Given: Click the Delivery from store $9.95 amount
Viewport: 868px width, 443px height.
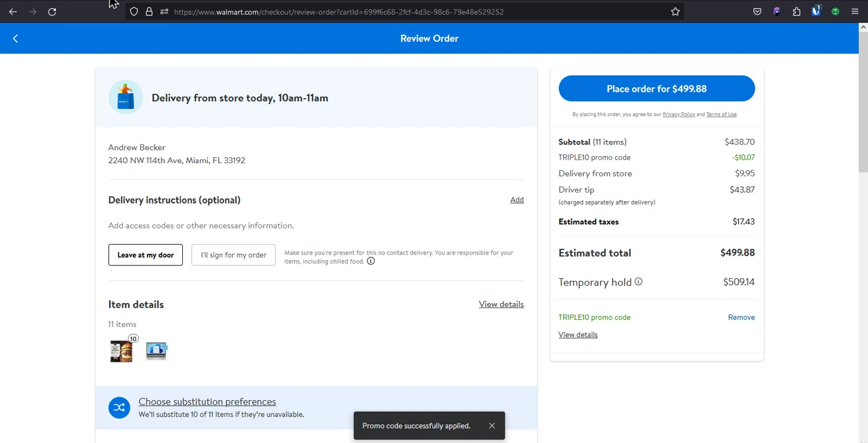Looking at the screenshot, I should coord(745,173).
